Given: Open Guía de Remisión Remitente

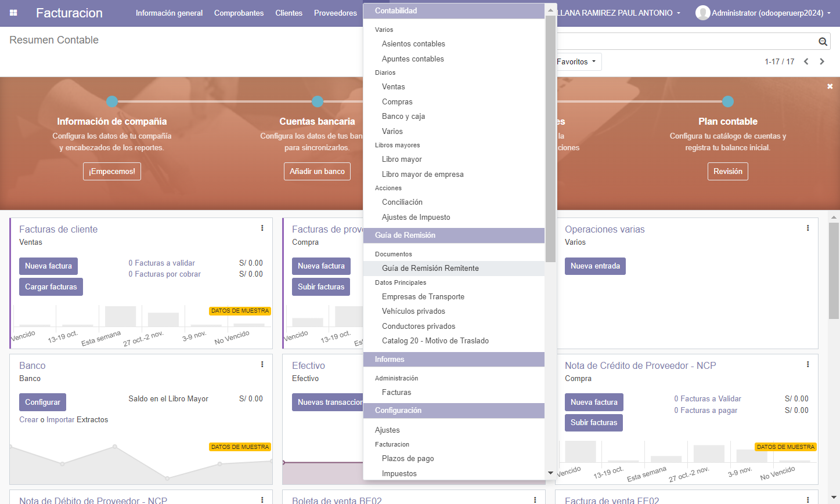Looking at the screenshot, I should click(454, 268).
